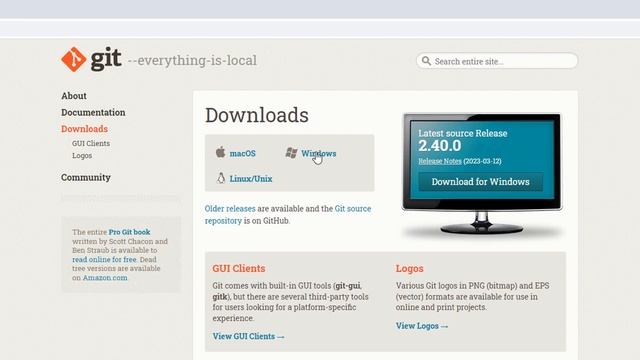
Task: Click View Logos link
Action: (422, 326)
